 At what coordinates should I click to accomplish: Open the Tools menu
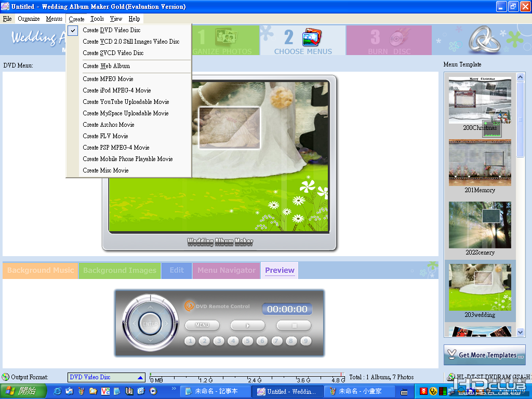pos(97,19)
